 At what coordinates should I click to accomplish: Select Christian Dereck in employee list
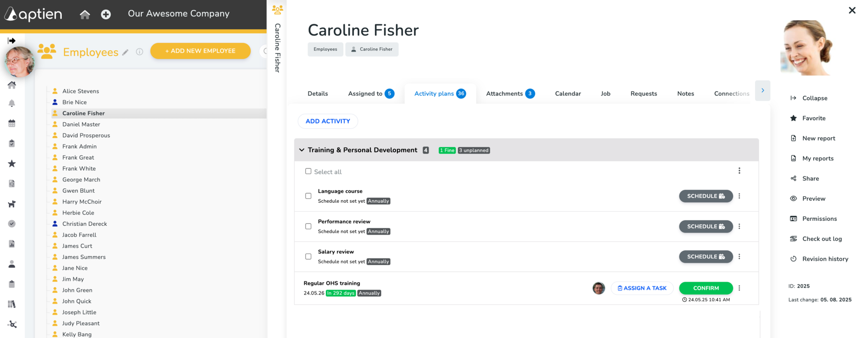[x=85, y=224]
